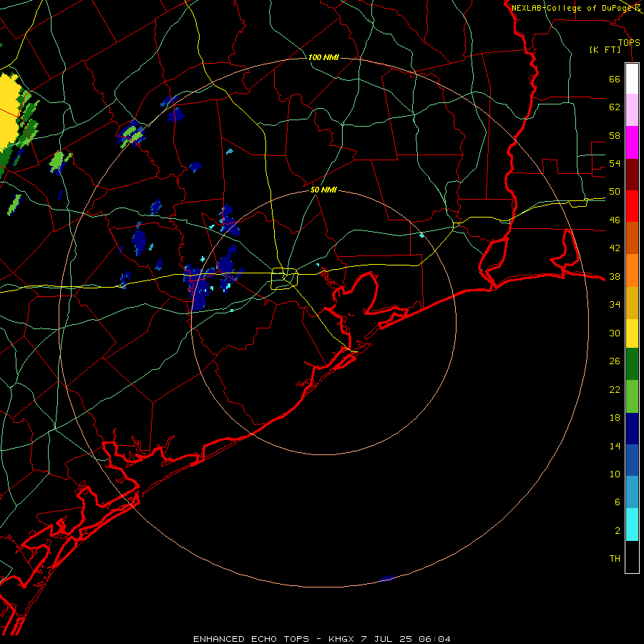Click the large yellow echo at left edge
This screenshot has height=644, width=644.
(x=9, y=111)
